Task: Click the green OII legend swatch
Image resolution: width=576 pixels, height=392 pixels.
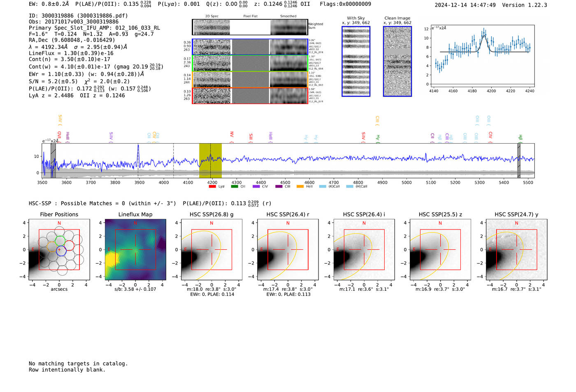Action: coord(235,186)
